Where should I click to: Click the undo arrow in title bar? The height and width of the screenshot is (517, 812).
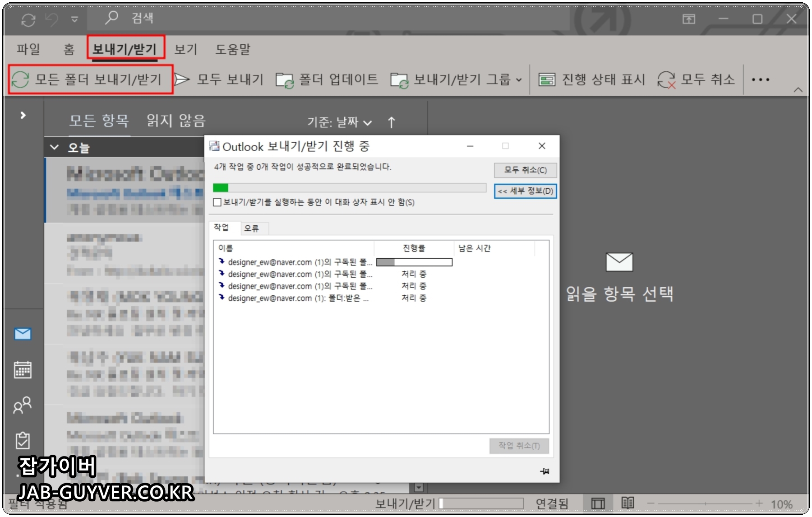(x=52, y=19)
